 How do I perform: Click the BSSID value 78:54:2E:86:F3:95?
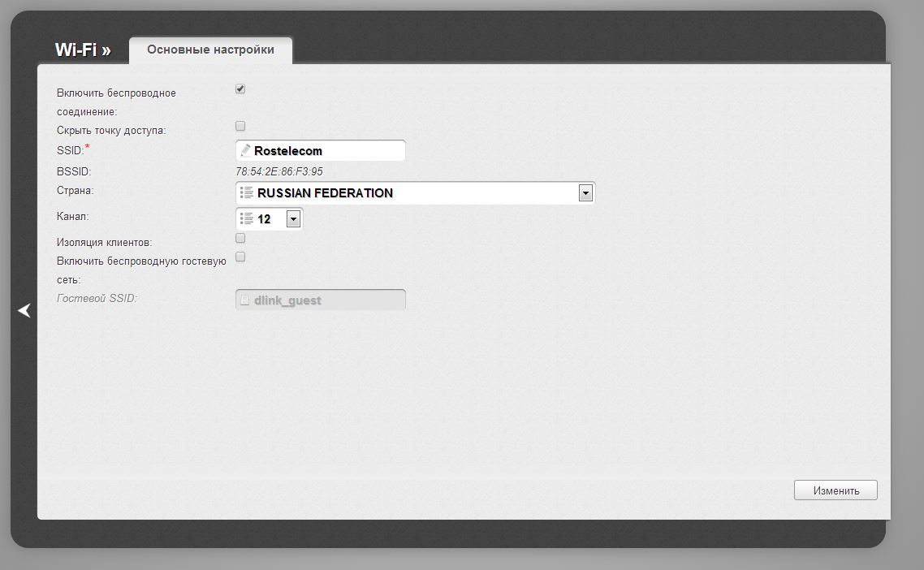[279, 171]
